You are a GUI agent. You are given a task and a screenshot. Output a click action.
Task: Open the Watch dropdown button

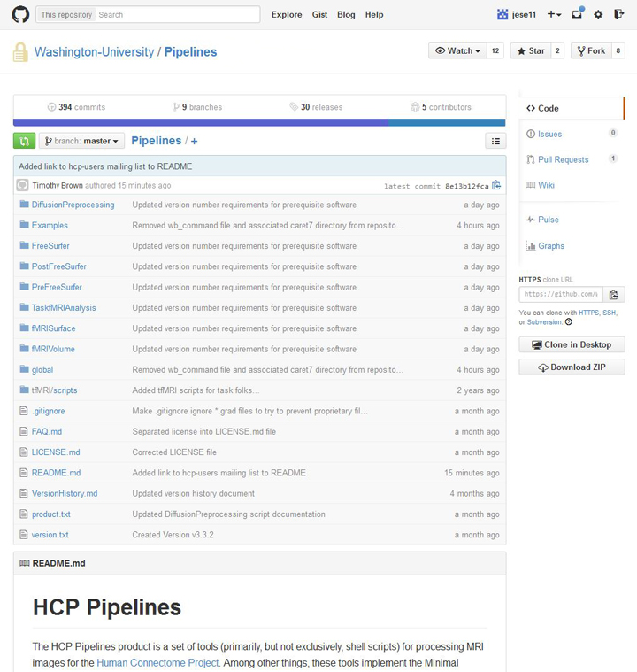point(457,50)
